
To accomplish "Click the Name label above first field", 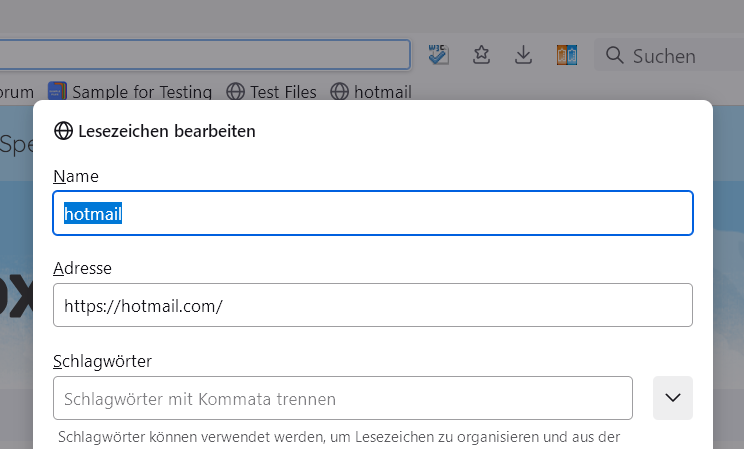I will tap(76, 176).
